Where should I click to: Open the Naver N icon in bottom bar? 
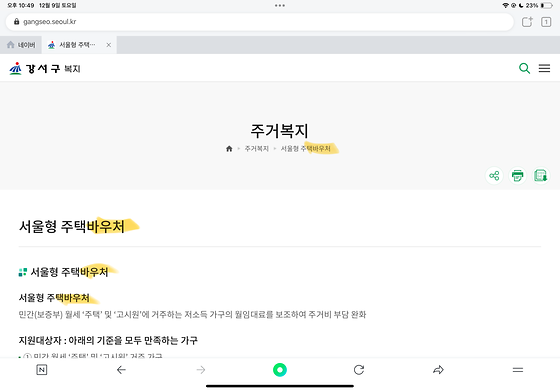(42, 370)
